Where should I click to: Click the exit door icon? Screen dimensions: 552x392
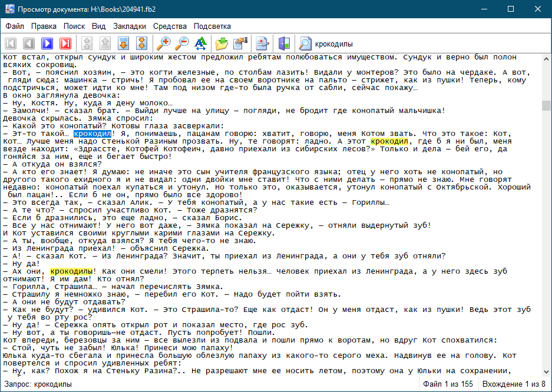pyautogui.click(x=284, y=44)
